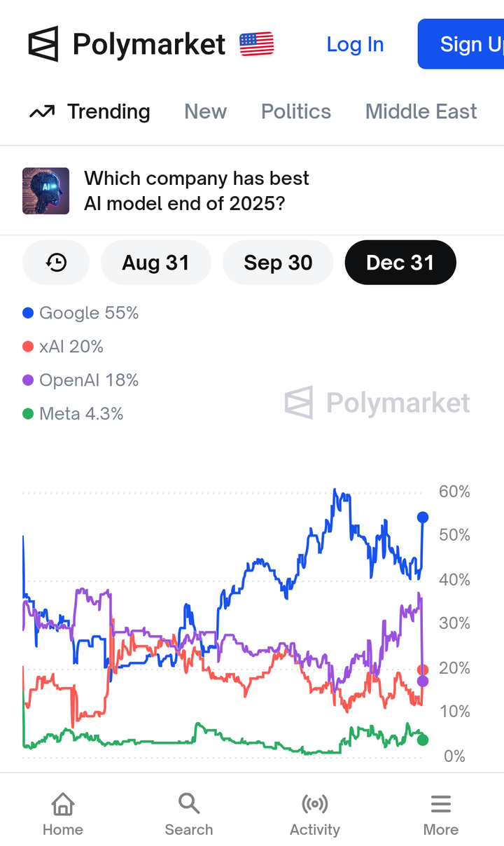Click the Polymarket logo icon
Viewport: 504px width, 846px height.
click(43, 44)
